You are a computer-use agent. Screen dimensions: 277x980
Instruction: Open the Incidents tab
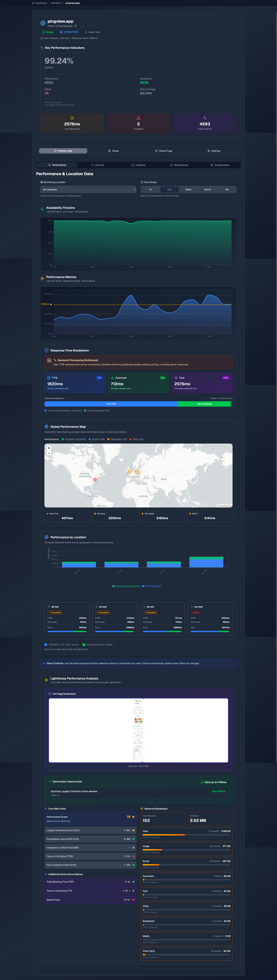click(138, 165)
